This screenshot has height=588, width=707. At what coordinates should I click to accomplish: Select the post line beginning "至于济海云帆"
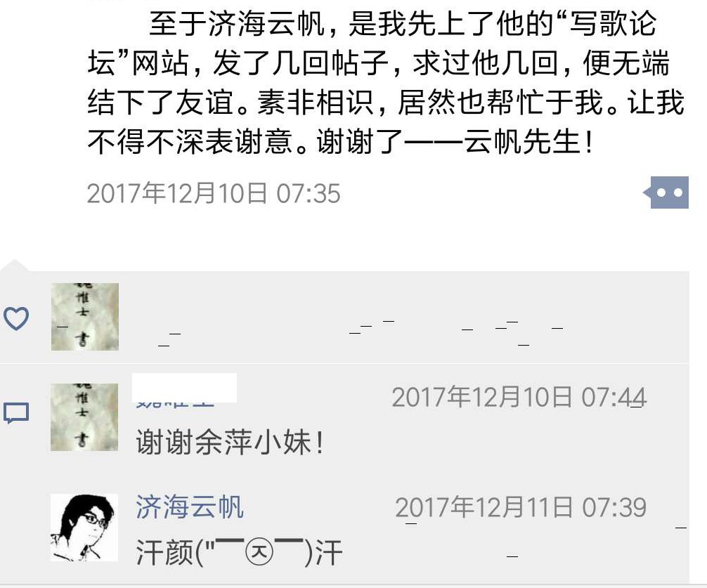click(402, 23)
